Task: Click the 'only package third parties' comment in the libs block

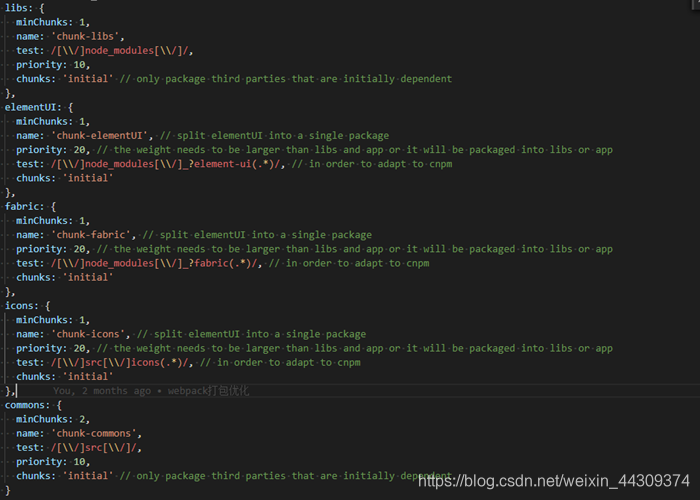Action: coord(286,79)
